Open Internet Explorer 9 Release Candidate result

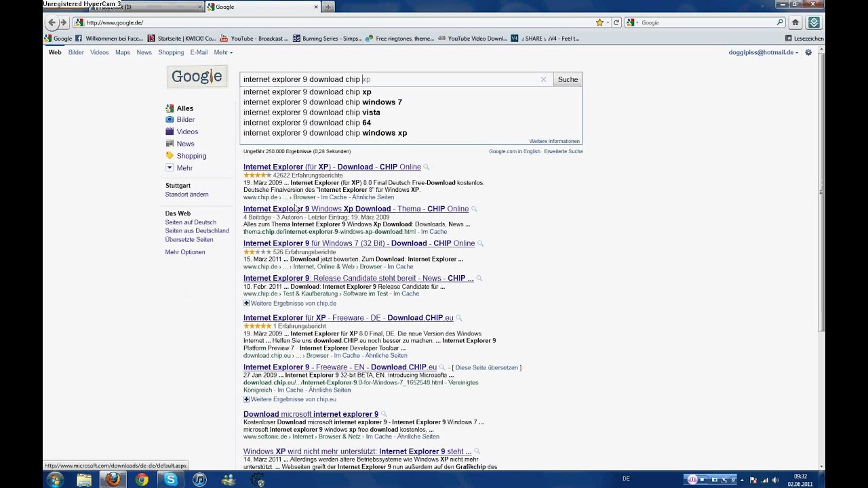pyautogui.click(x=359, y=279)
